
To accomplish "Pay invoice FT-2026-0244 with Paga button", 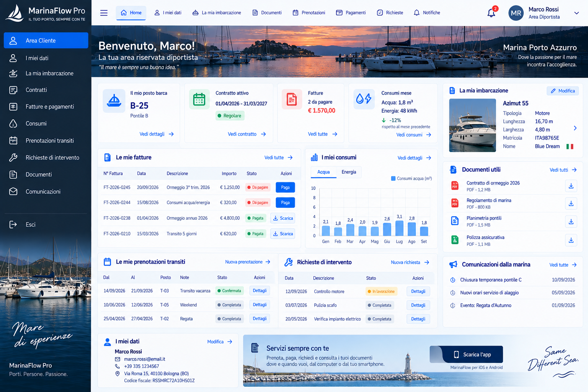I will (x=285, y=203).
